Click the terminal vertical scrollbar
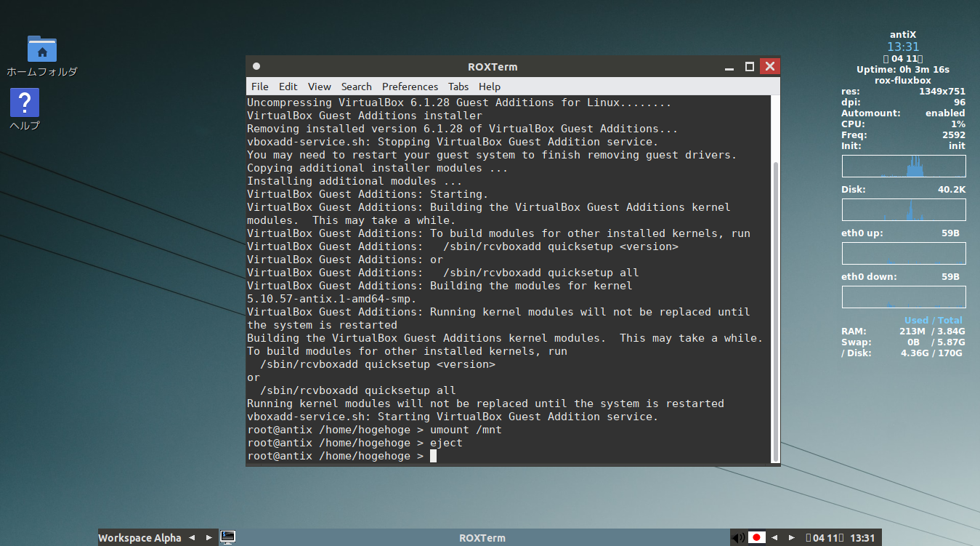The width and height of the screenshot is (980, 546). click(x=775, y=313)
